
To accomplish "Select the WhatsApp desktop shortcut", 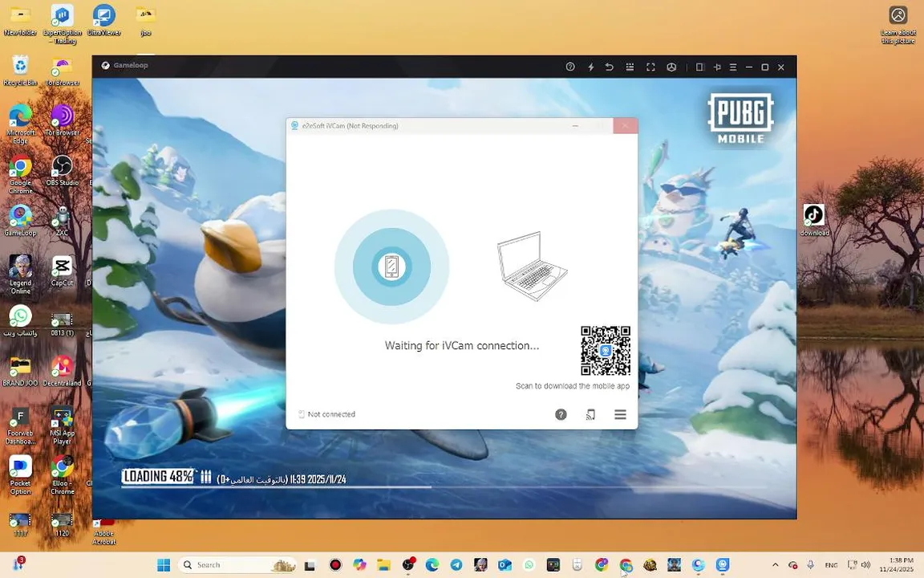I will tap(20, 321).
